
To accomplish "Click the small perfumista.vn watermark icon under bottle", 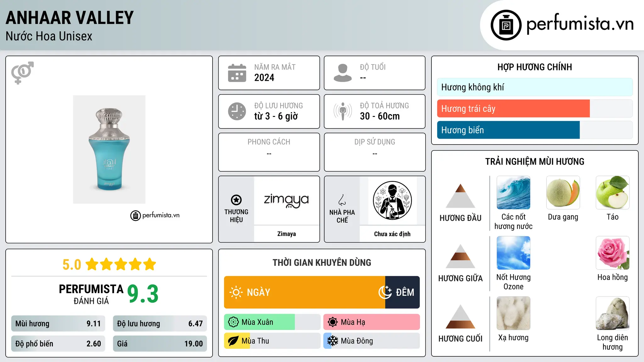I will [x=135, y=216].
